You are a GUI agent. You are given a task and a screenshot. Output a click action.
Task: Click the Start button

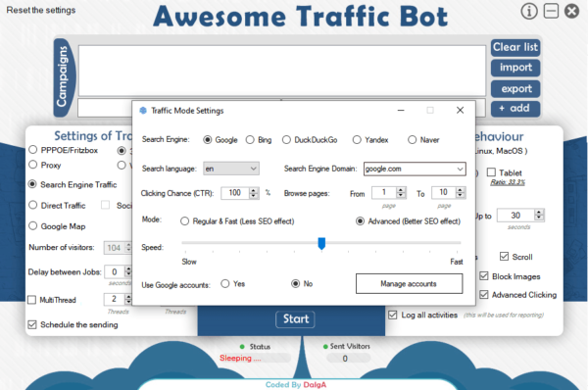coord(296,319)
